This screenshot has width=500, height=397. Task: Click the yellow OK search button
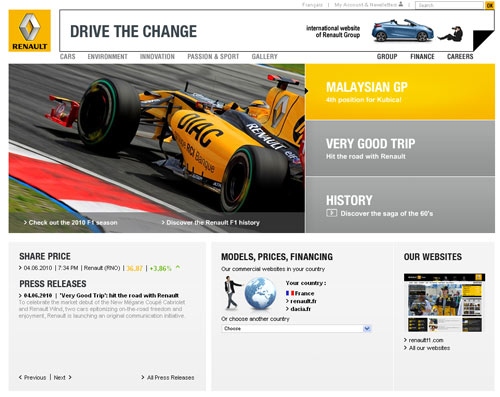pos(490,5)
